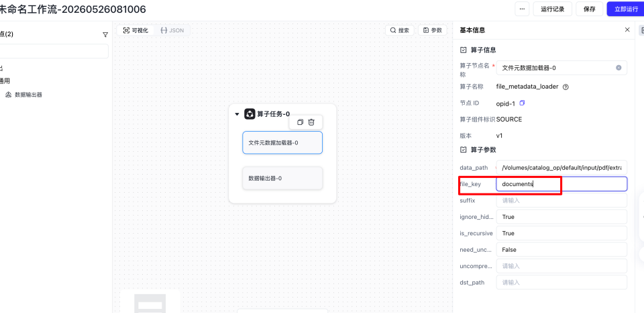Image resolution: width=644 pixels, height=313 pixels.
Task: Click the file_metadata_loader operator name text
Action: [x=527, y=87]
